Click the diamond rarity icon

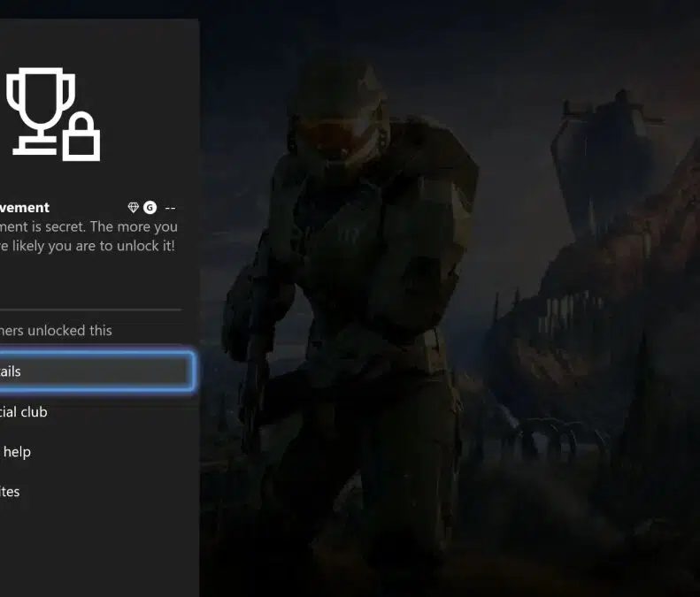click(x=133, y=208)
